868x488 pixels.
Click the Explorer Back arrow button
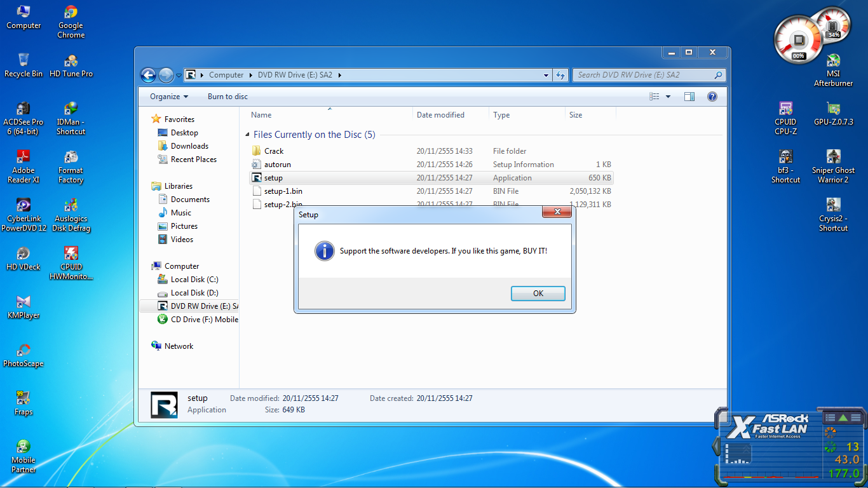(x=148, y=75)
